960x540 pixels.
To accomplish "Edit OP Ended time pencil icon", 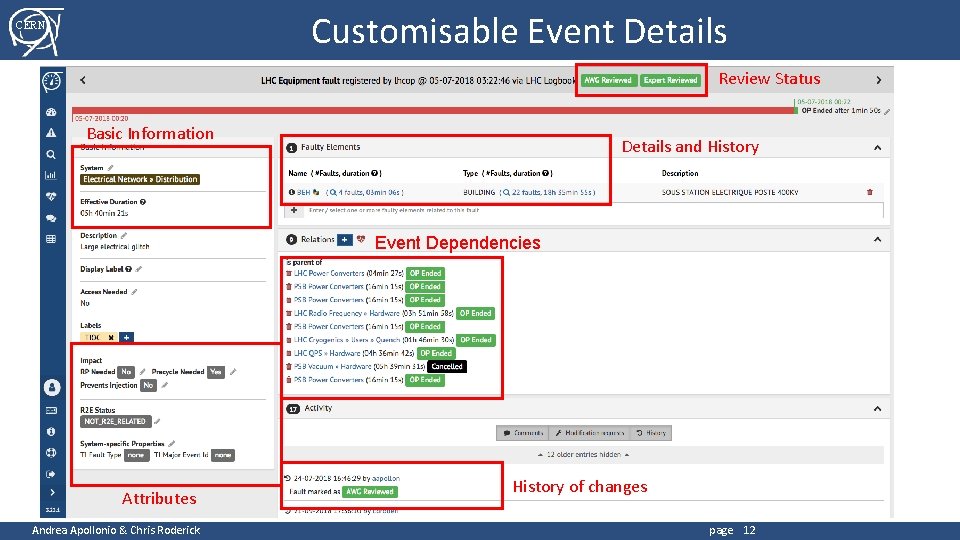I will [887, 111].
